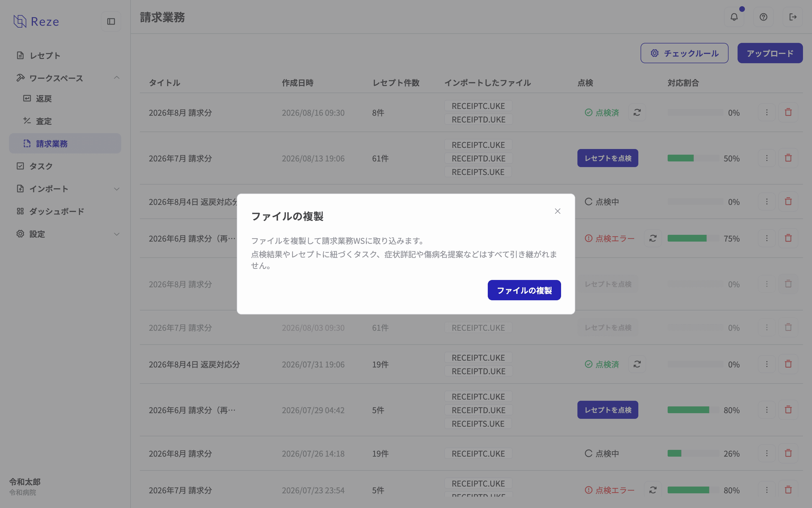This screenshot has height=508, width=812.
Task: Delete the 2026/08/16 09:30 row
Action: pyautogui.click(x=788, y=112)
